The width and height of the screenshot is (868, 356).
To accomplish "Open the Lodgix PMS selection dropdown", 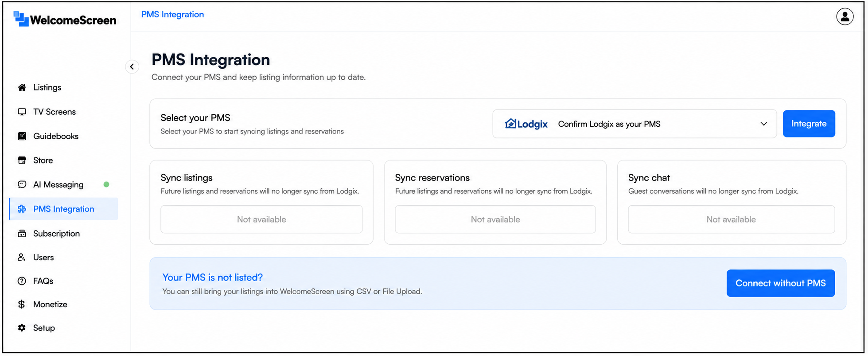I will click(634, 124).
